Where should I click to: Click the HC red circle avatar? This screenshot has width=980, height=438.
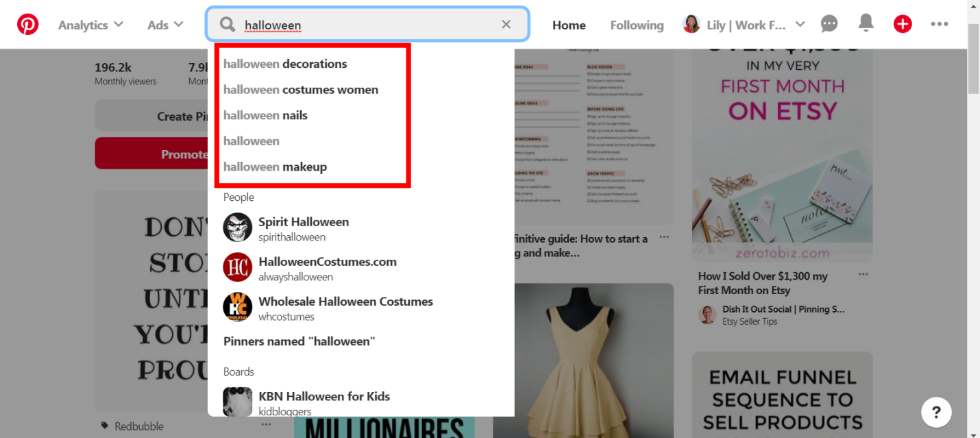(238, 267)
